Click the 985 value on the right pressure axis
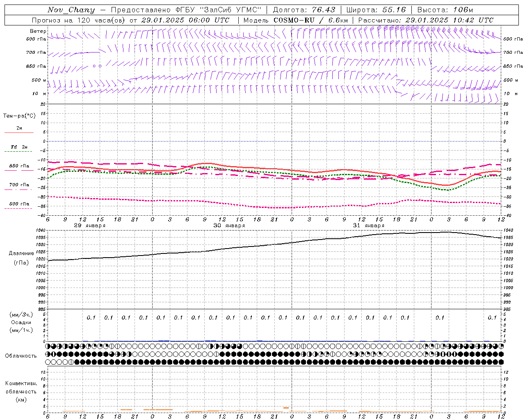 point(508,309)
